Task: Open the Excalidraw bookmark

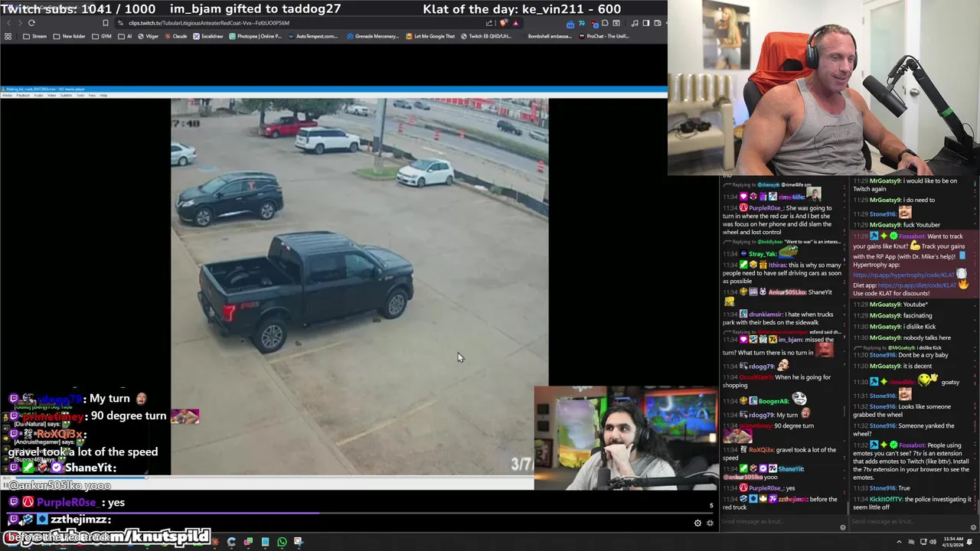Action: point(208,36)
